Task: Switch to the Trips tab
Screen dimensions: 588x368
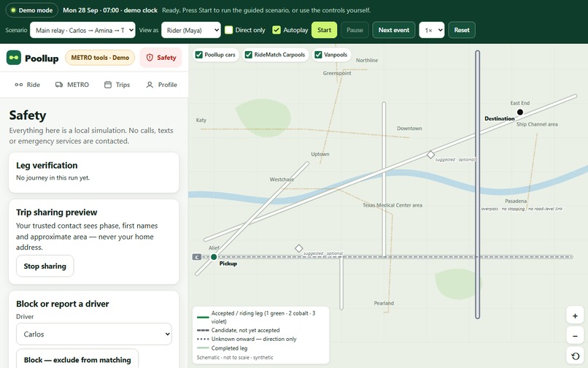Action: tap(117, 85)
